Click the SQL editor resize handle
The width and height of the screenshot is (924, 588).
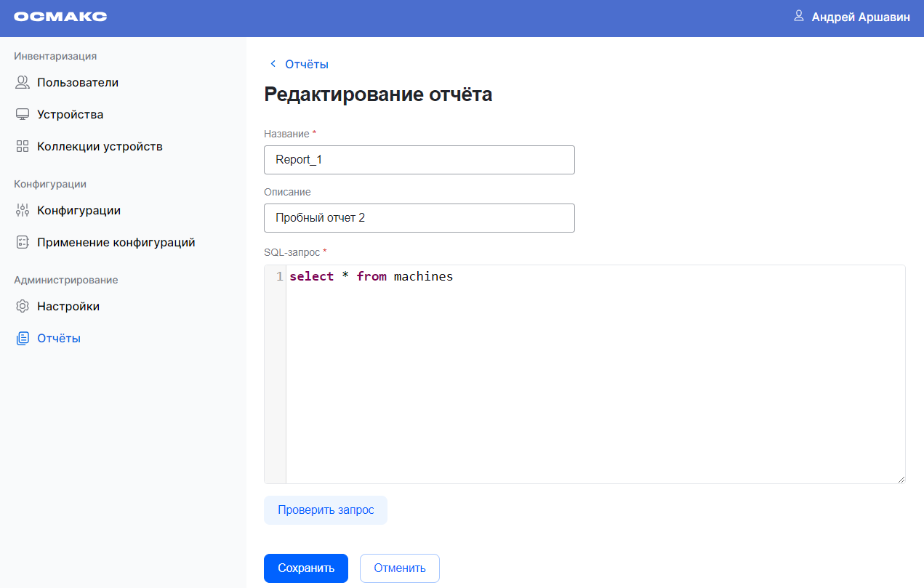901,480
